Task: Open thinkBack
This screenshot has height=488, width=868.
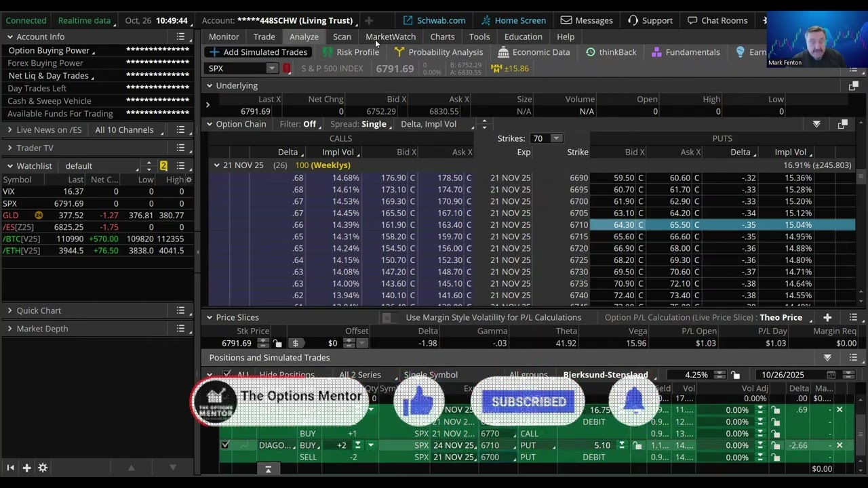Action: [x=610, y=52]
